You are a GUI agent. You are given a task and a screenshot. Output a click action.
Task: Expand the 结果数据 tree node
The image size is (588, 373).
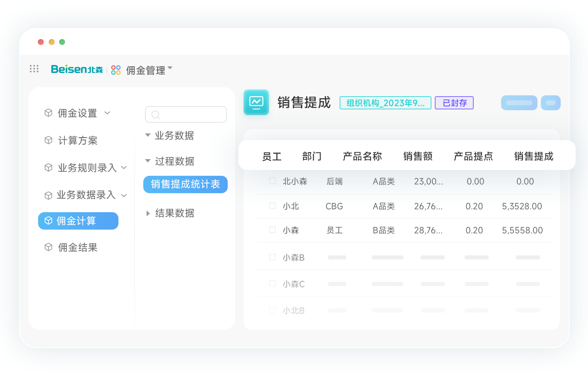pos(149,213)
